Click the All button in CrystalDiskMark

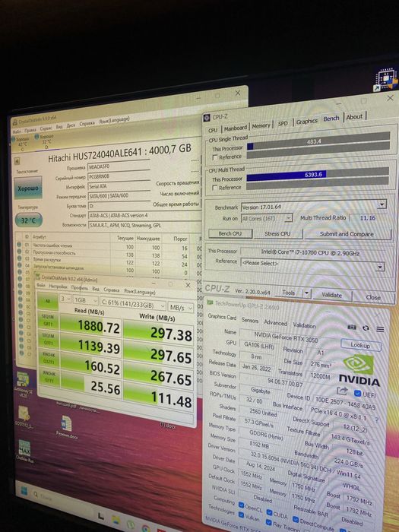coord(48,302)
